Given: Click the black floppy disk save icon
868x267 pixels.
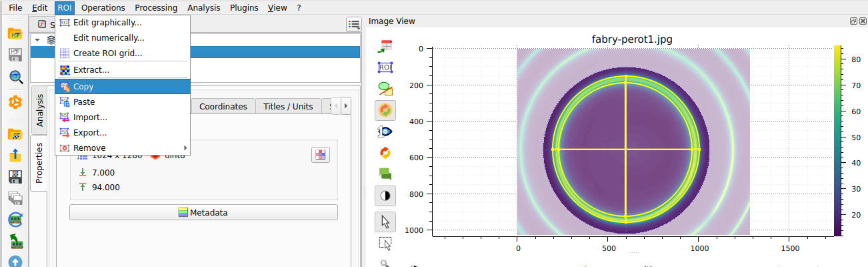Looking at the screenshot, I should [15, 177].
